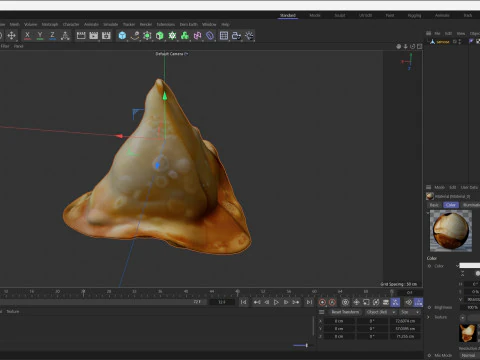The width and height of the screenshot is (480, 360).
Task: Step forward one frame
Action: point(286,302)
